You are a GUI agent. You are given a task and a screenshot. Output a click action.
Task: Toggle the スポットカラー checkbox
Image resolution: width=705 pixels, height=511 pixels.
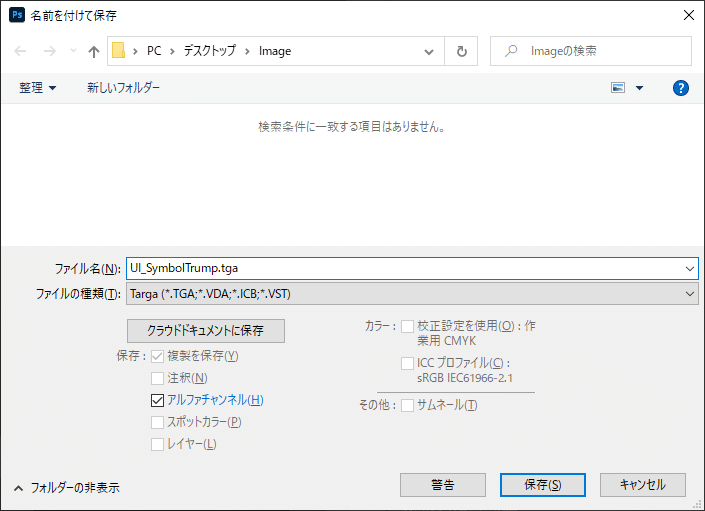tap(157, 422)
